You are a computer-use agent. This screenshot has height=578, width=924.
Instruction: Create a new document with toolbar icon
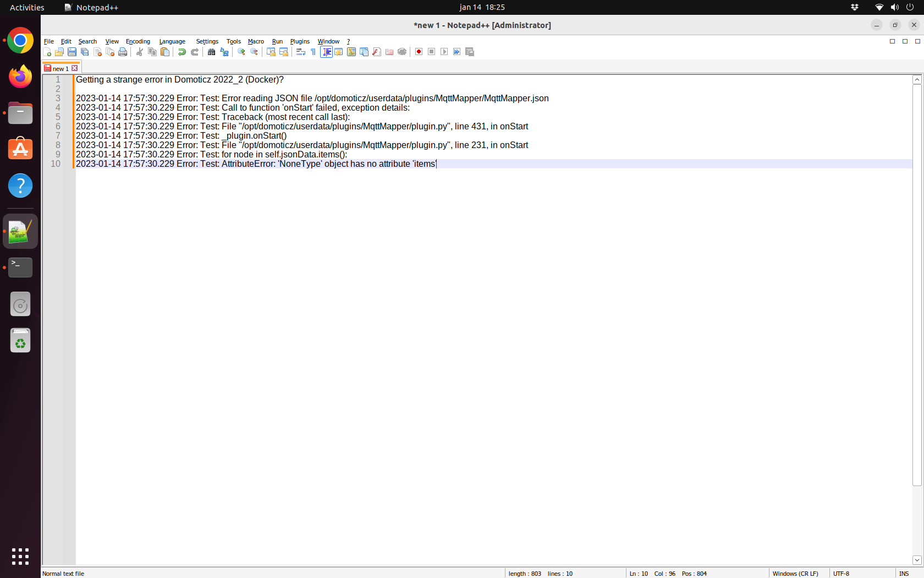point(47,52)
